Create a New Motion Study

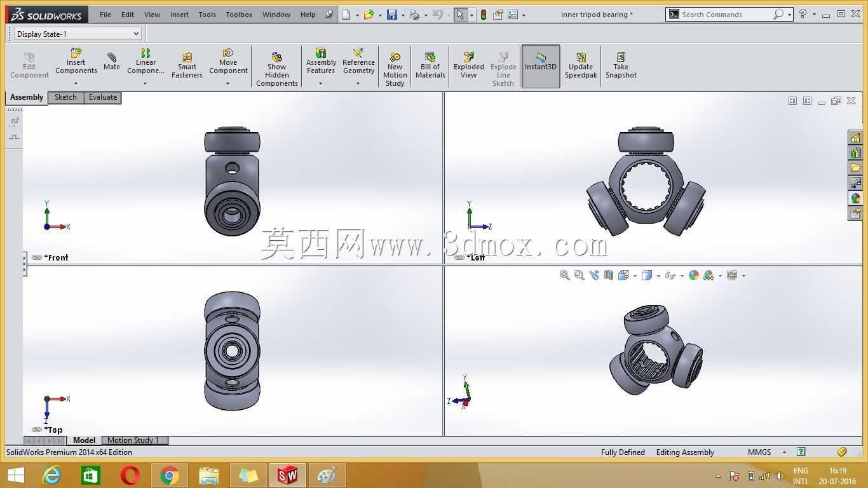pyautogui.click(x=395, y=69)
